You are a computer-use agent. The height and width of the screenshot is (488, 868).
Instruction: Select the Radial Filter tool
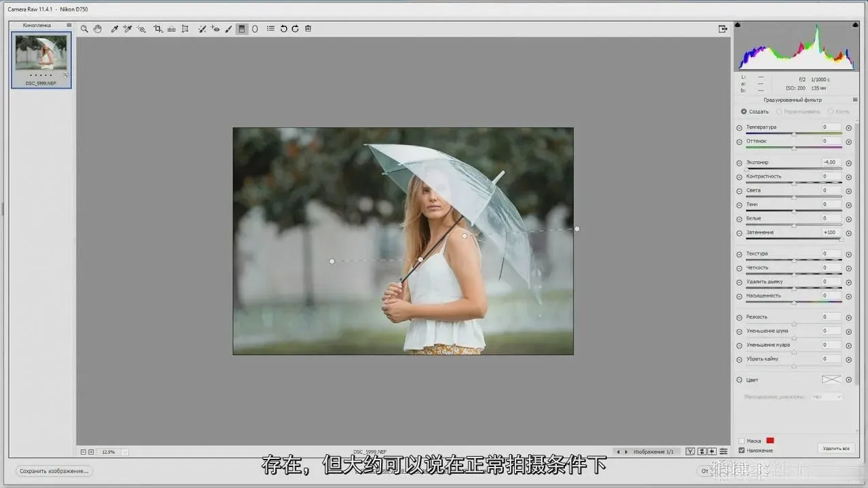255,29
